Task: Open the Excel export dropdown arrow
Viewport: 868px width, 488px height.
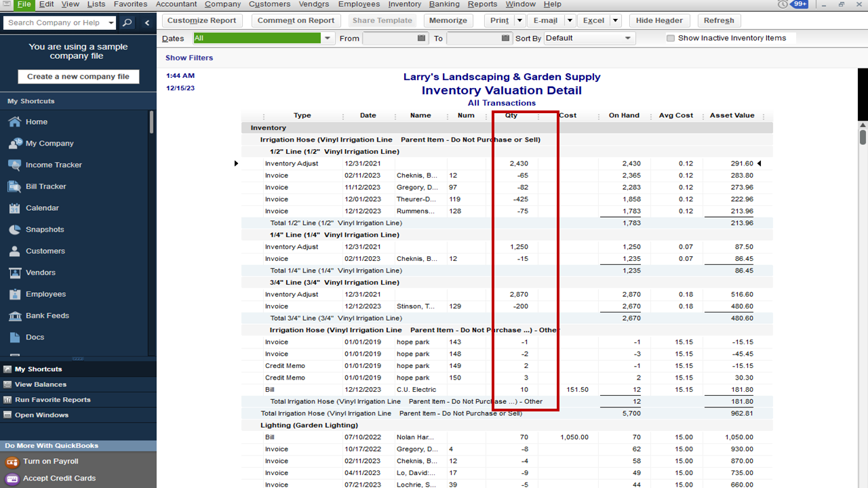Action: pyautogui.click(x=615, y=20)
